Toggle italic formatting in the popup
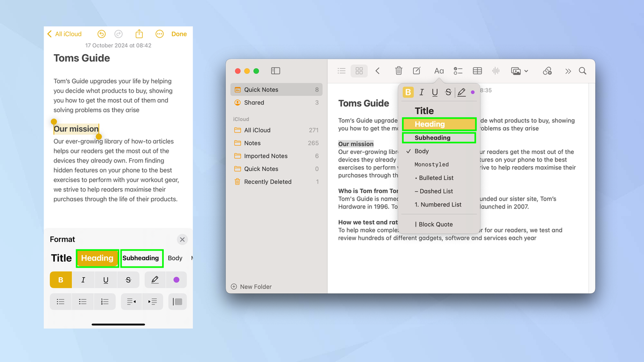The height and width of the screenshot is (362, 644). 422,92
